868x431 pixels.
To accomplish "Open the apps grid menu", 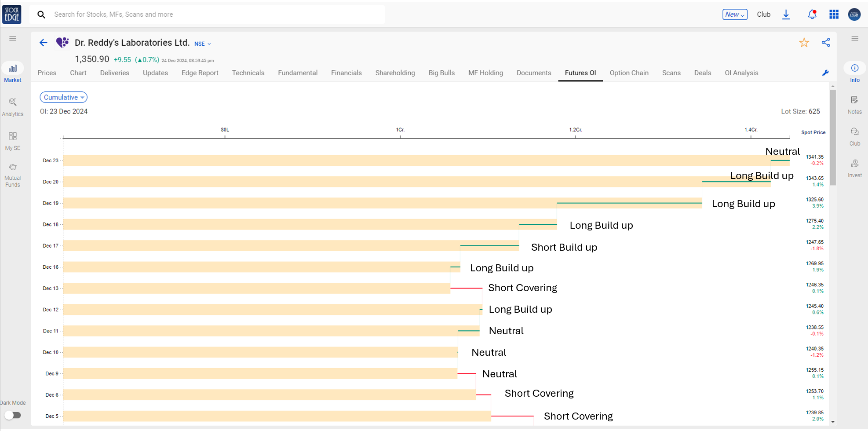I will point(834,15).
